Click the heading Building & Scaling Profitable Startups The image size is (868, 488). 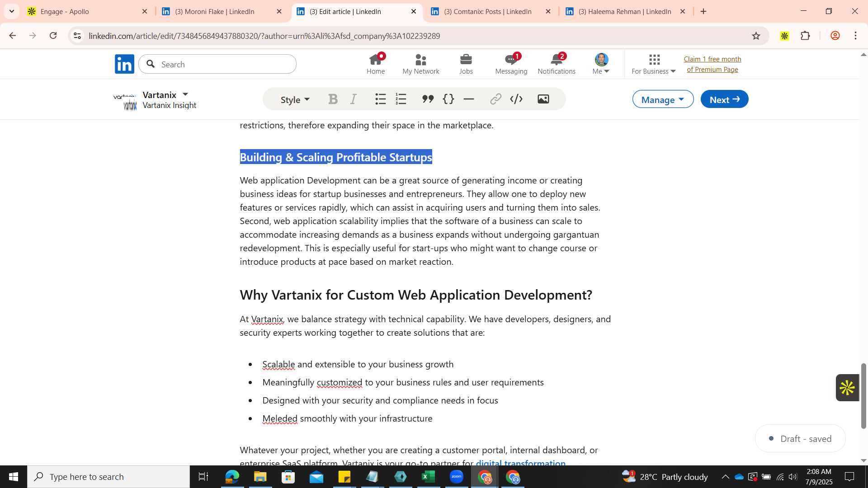(336, 157)
